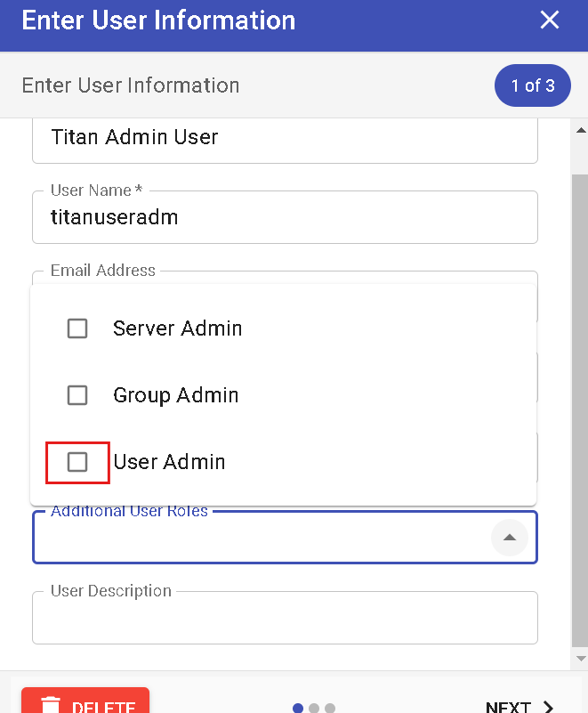This screenshot has height=713, width=588.
Task: Click the scrollbar down arrow
Action: pyautogui.click(x=581, y=659)
